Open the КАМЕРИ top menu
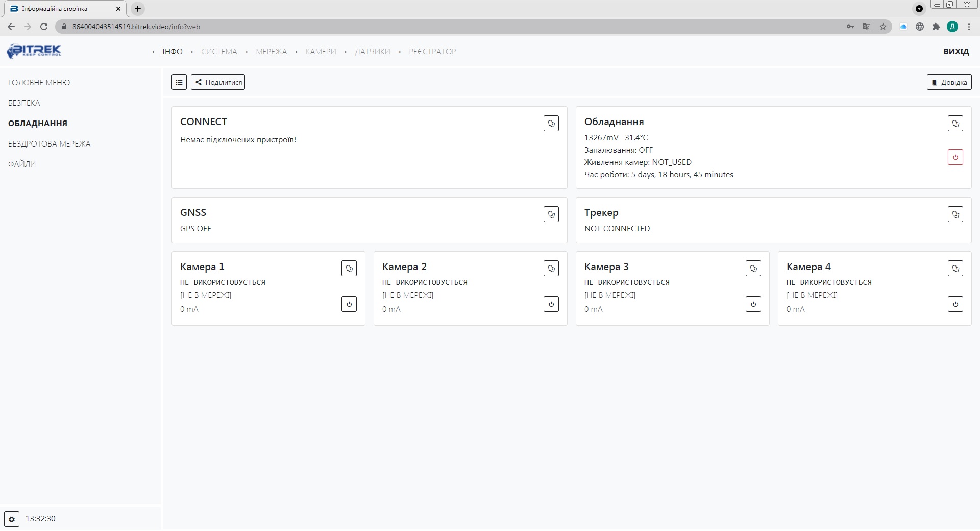980x531 pixels. (321, 52)
